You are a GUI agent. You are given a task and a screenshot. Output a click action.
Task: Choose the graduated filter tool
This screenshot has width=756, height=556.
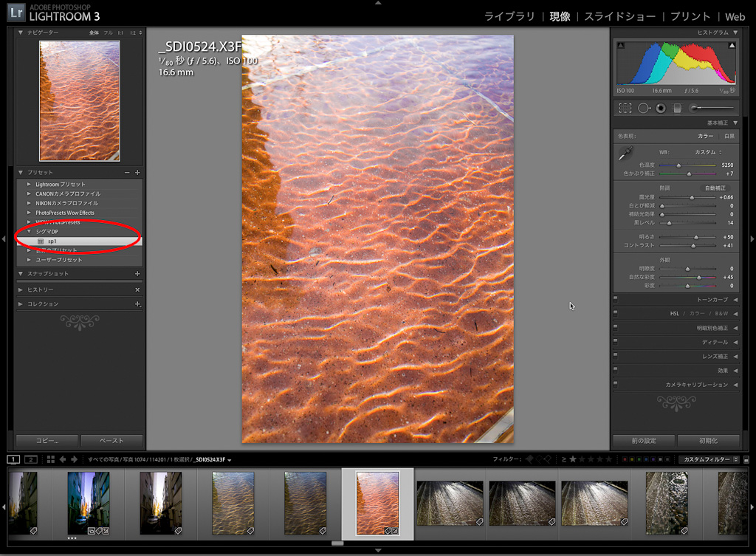click(x=677, y=108)
